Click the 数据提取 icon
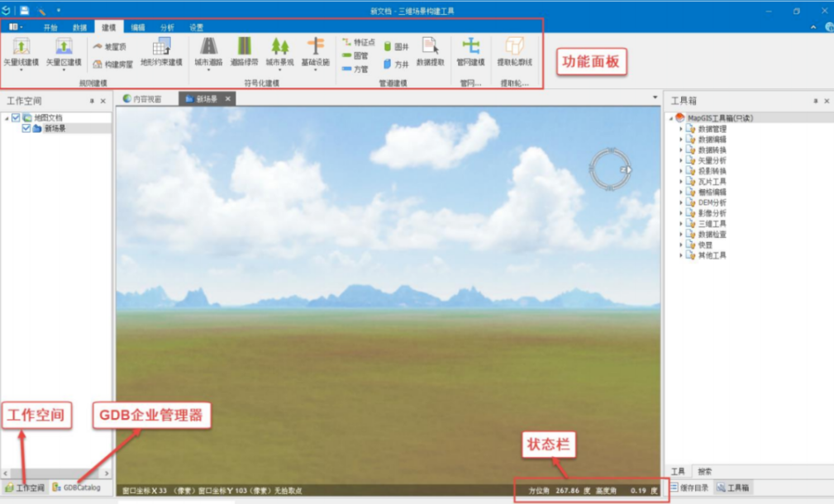The height and width of the screenshot is (504, 834). (430, 46)
